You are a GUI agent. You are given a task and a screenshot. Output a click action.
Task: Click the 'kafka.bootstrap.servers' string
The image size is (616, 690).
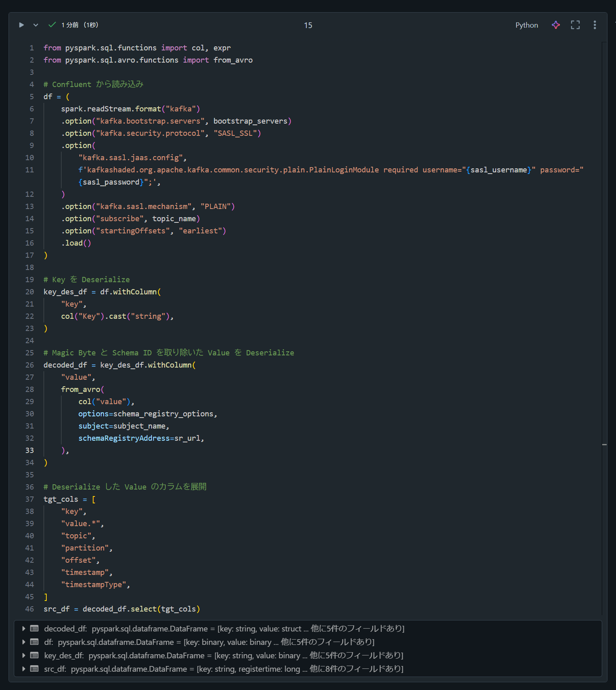tap(150, 121)
